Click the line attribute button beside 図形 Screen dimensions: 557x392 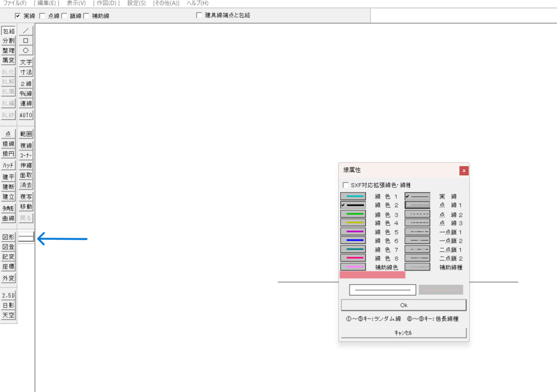(26, 237)
